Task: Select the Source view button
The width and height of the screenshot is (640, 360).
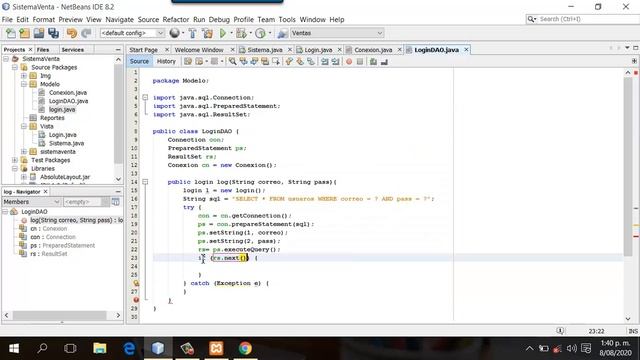Action: tap(139, 61)
